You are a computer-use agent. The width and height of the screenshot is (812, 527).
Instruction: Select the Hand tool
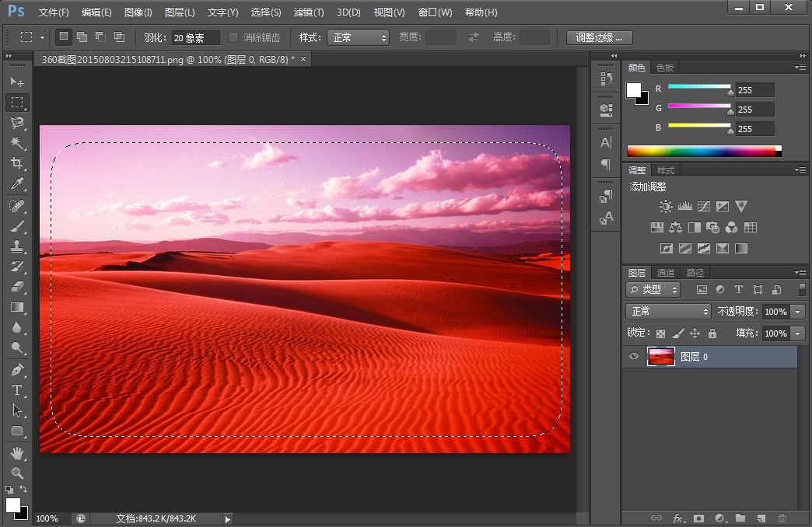(17, 453)
